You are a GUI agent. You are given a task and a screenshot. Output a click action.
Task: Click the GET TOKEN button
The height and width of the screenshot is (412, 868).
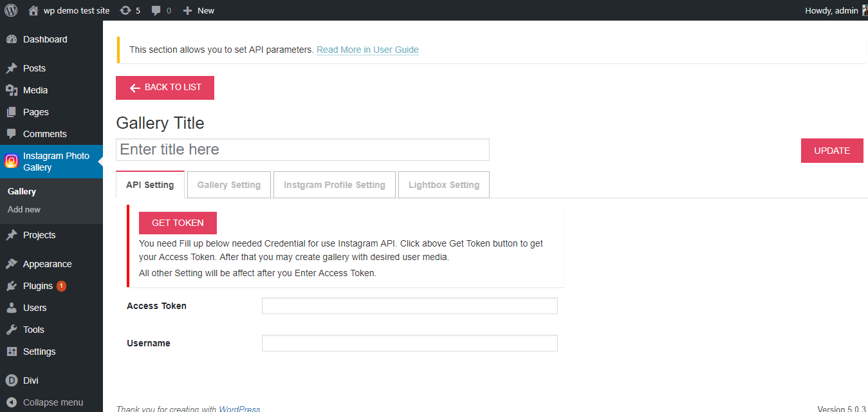click(x=178, y=223)
